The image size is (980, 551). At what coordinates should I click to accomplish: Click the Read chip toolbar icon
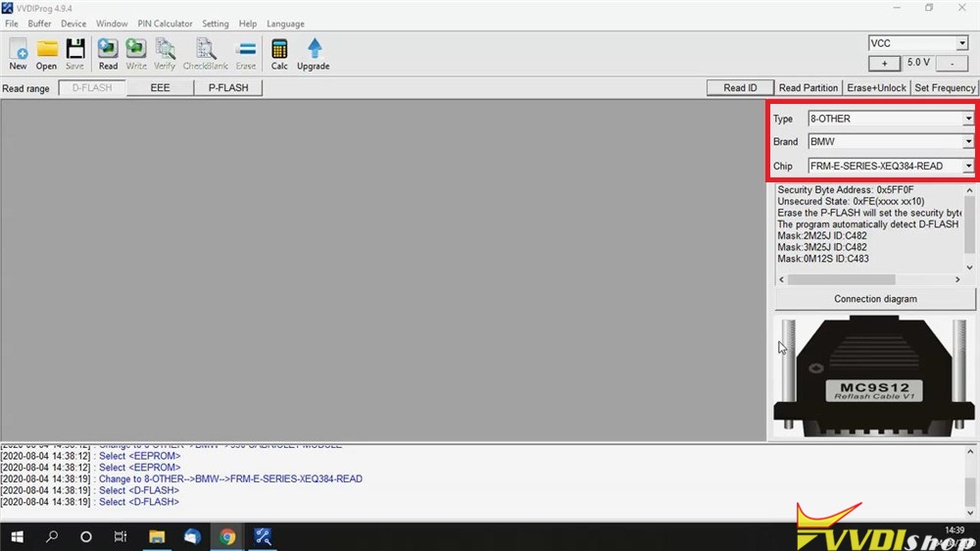(x=108, y=54)
